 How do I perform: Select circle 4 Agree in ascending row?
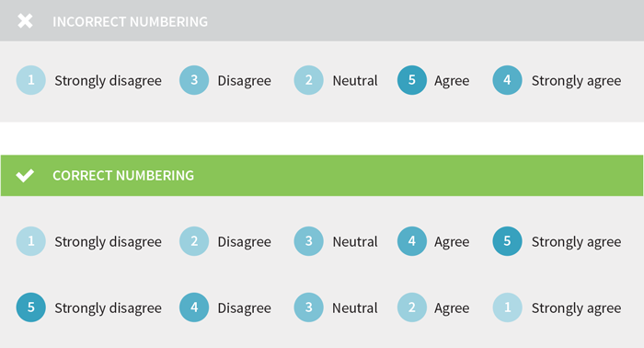pyautogui.click(x=412, y=241)
